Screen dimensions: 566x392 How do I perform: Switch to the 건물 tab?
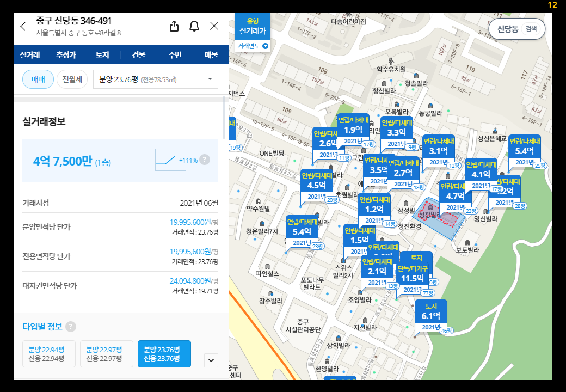click(139, 55)
